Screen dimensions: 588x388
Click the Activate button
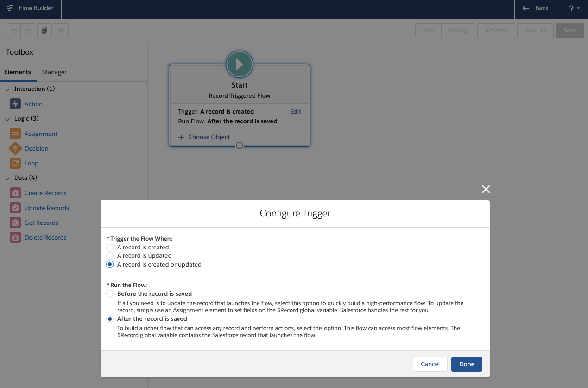(496, 31)
